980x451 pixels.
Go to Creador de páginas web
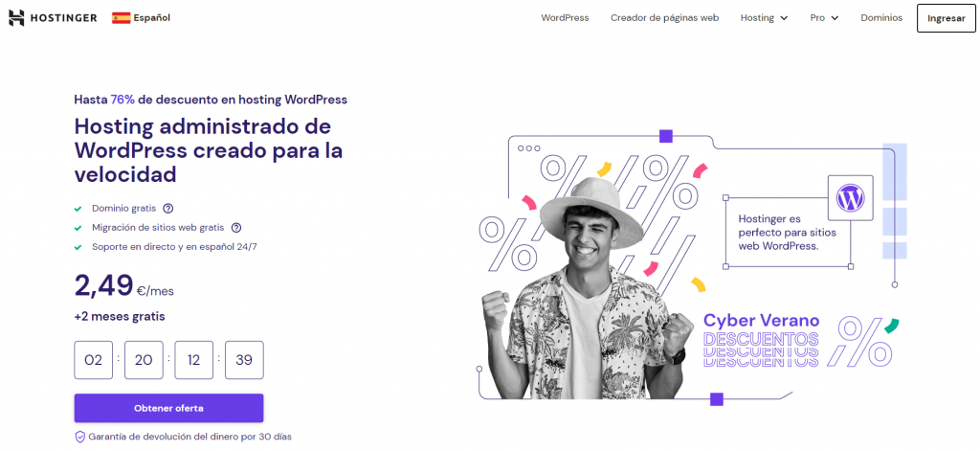(x=664, y=18)
